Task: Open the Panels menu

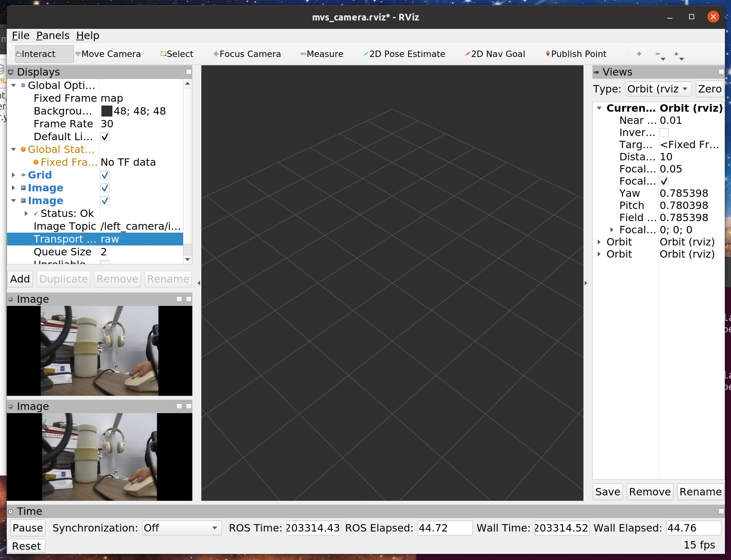Action: point(53,35)
